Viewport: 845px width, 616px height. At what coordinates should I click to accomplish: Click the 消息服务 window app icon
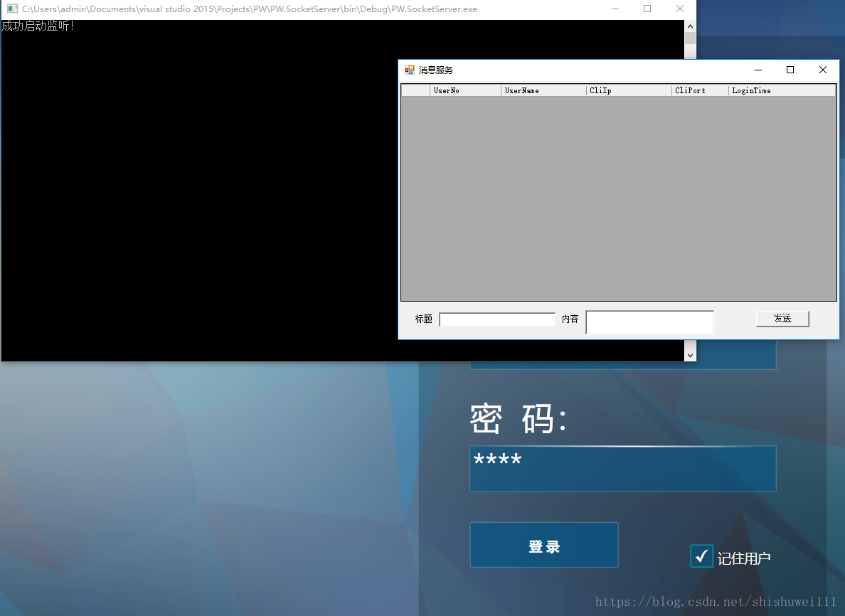click(x=410, y=70)
